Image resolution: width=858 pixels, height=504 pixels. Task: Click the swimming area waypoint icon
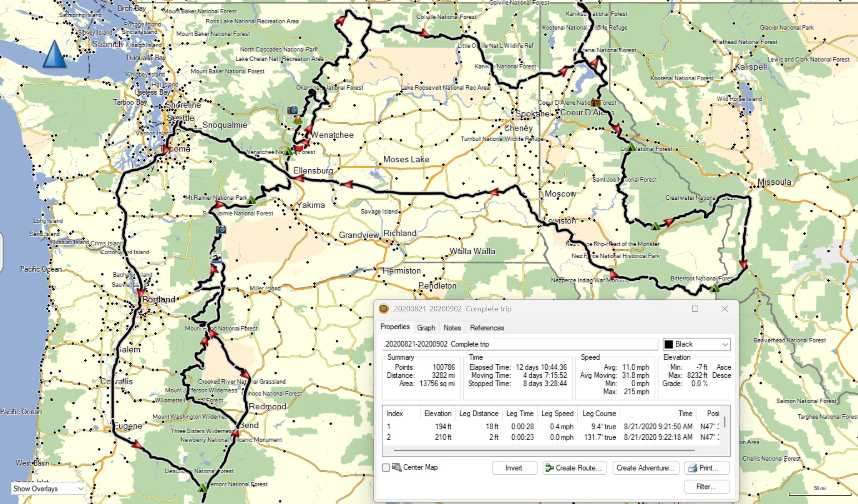point(216,258)
